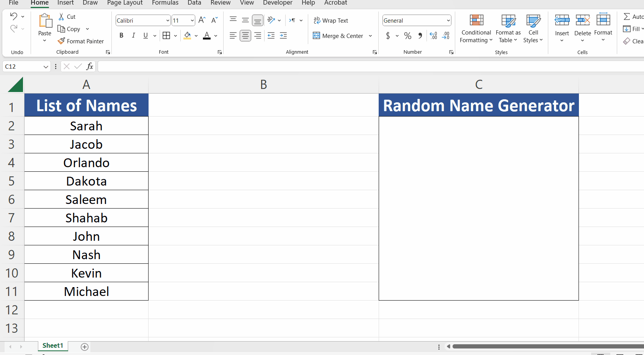Add a new worksheet with the plus button
644x355 pixels.
click(x=84, y=347)
